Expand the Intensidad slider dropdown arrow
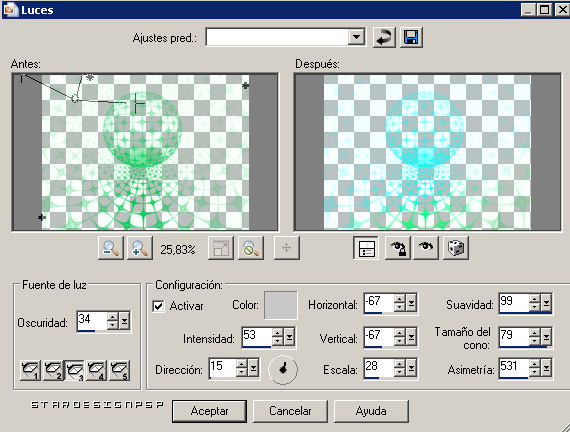Viewport: 570px width, 432px height. pyautogui.click(x=289, y=338)
